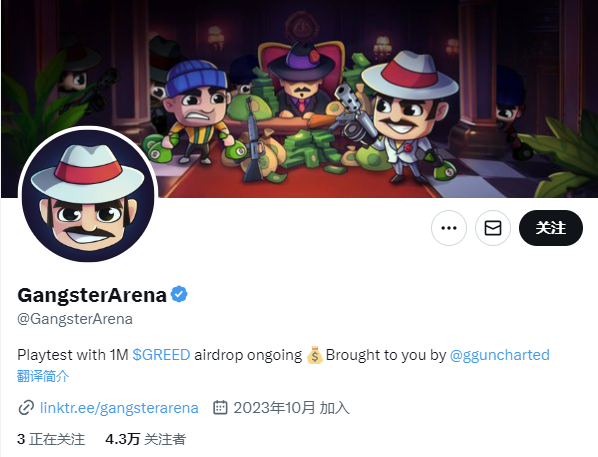Follow the account with the 关注 button
598x457 pixels.
pos(551,228)
